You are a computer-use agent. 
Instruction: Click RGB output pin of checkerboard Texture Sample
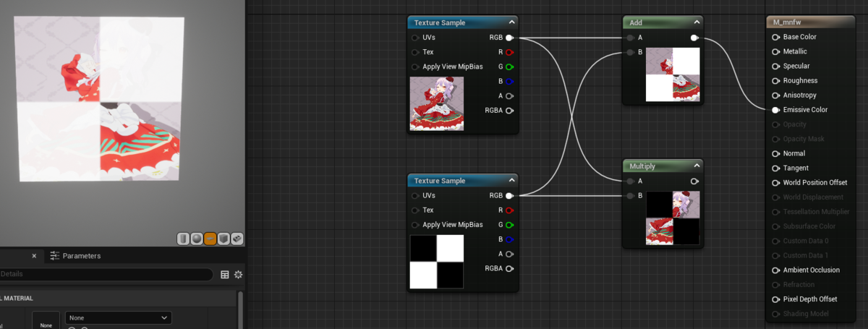pyautogui.click(x=509, y=196)
